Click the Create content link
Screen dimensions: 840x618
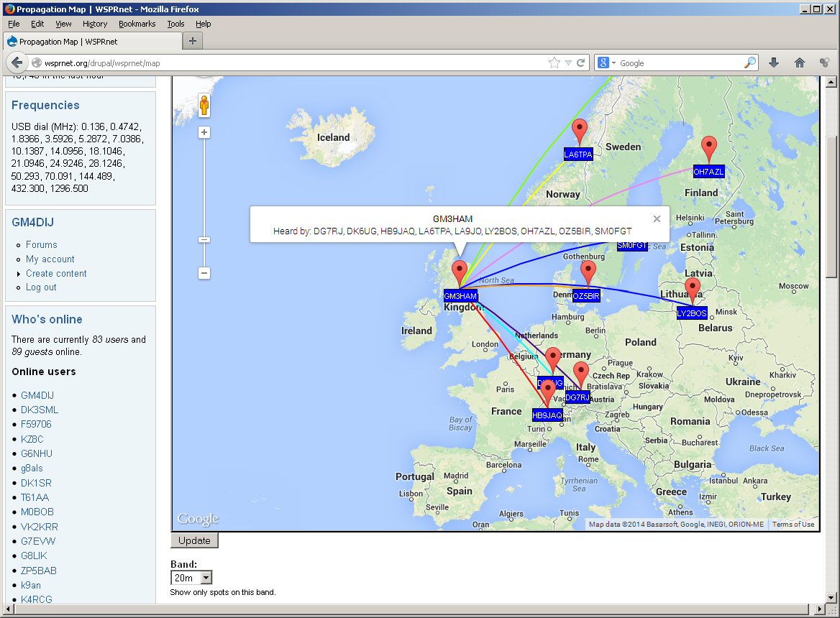pyautogui.click(x=56, y=273)
